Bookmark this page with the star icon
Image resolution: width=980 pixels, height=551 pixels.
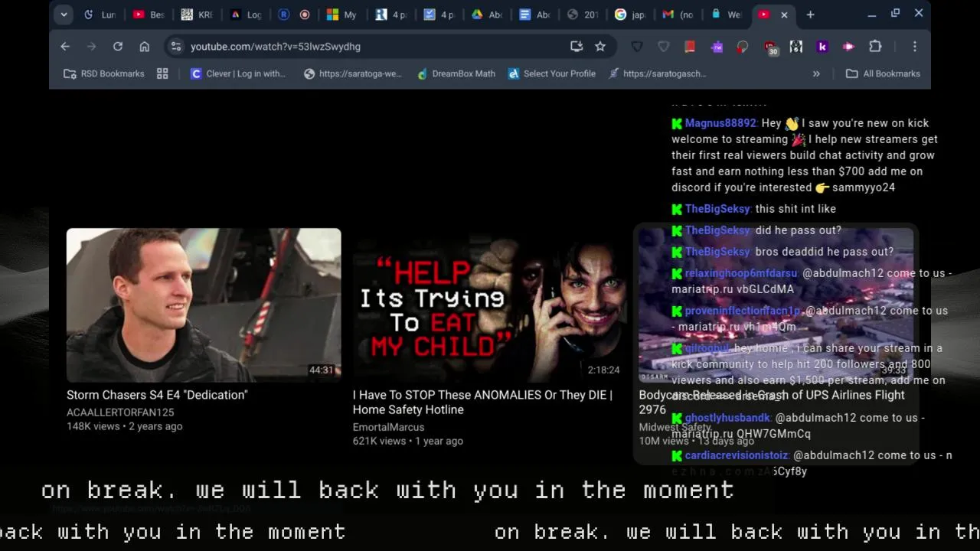[600, 47]
